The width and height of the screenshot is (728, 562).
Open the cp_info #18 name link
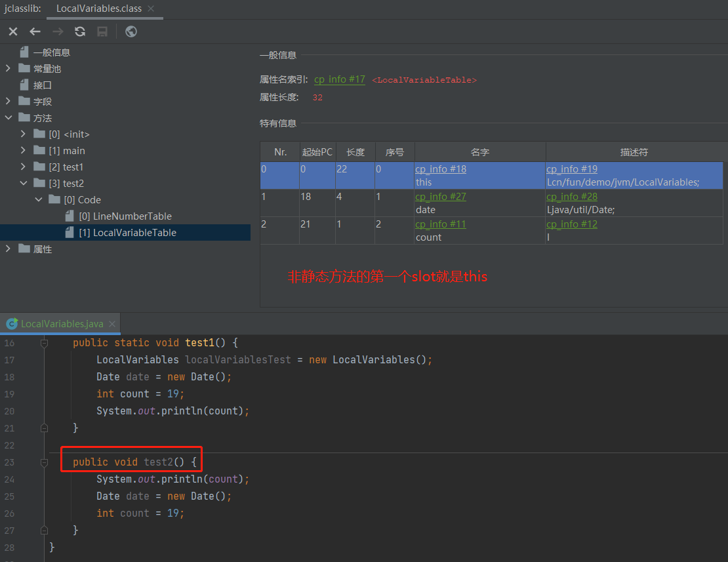pyautogui.click(x=441, y=169)
